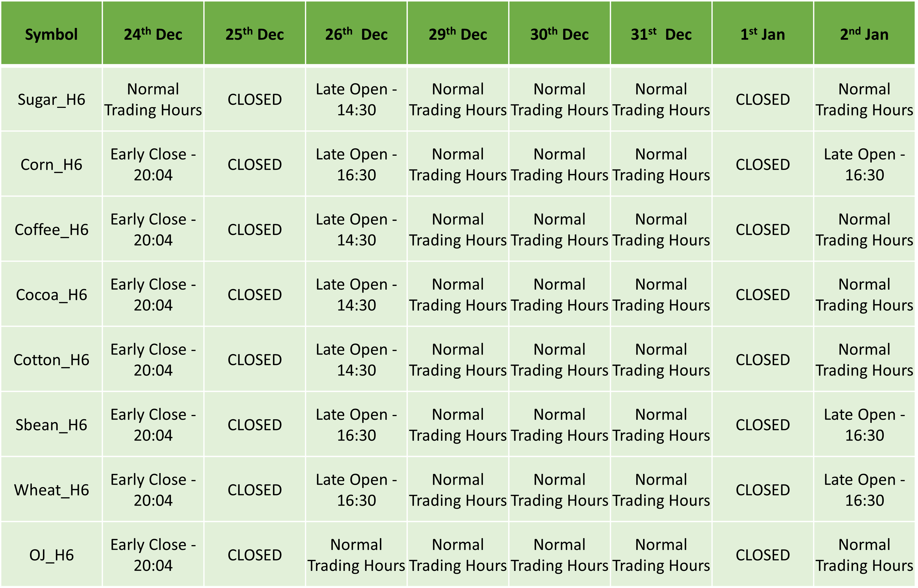918x588 pixels.
Task: Select Corn_H6 Late Open 16:30 cell on 2nd Jan
Action: (864, 165)
